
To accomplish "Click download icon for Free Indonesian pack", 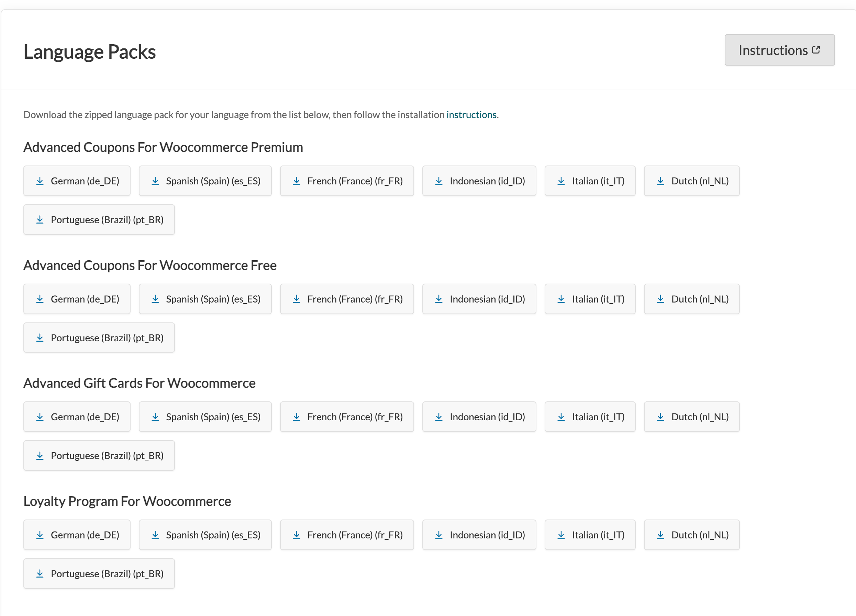I will coord(438,299).
